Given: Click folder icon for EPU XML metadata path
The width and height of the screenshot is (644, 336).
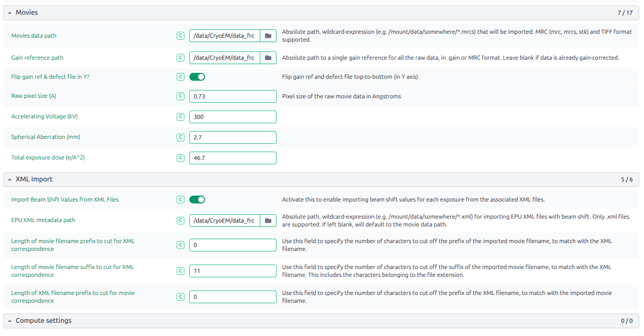Looking at the screenshot, I should coord(268,221).
